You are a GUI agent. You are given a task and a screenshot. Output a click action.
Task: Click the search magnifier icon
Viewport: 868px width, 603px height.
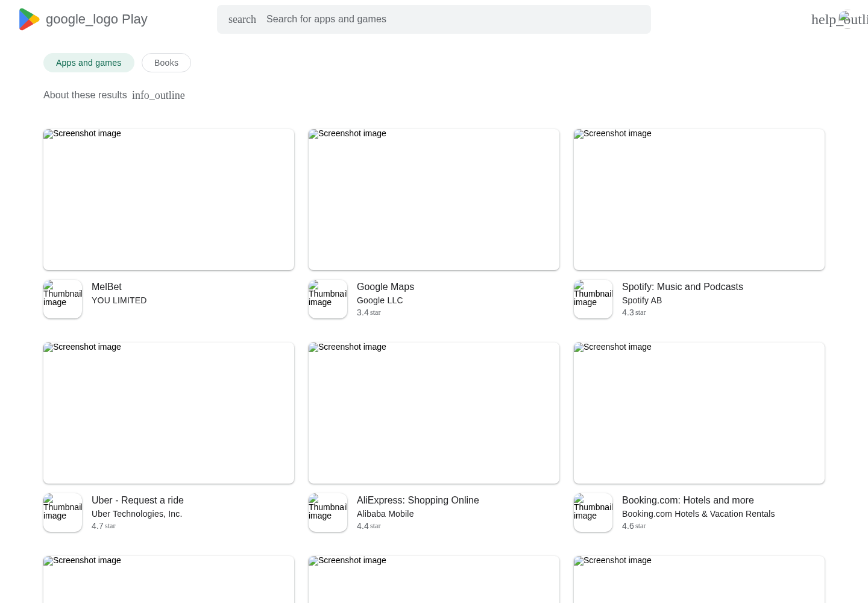coord(242,19)
